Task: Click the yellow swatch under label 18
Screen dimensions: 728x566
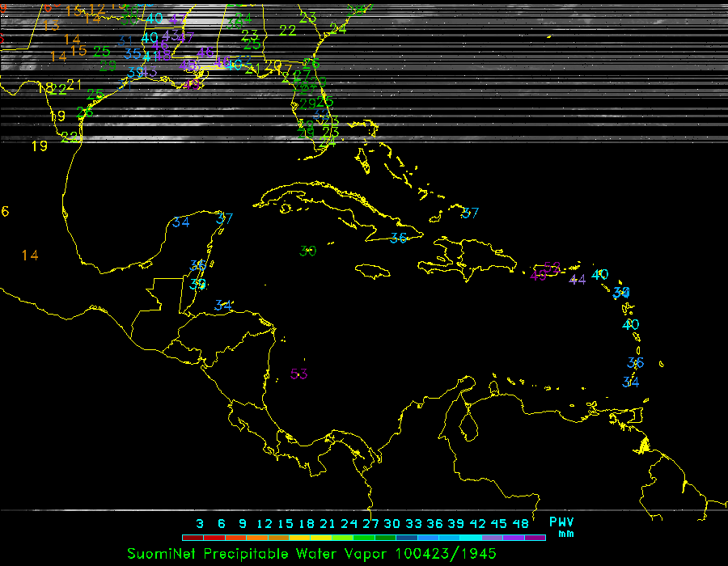Action: 306,537
